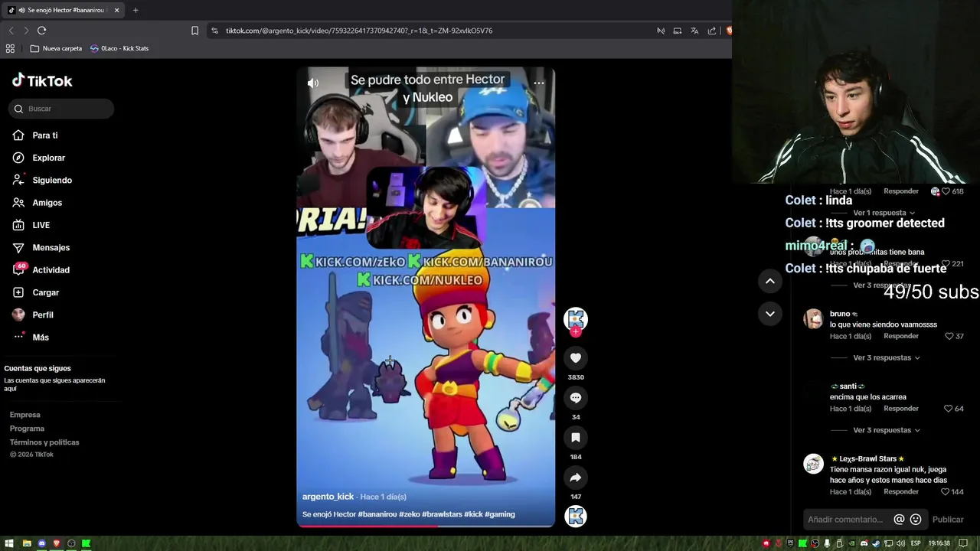
Task: Open the sound disc at bottom of video actions
Action: click(576, 517)
